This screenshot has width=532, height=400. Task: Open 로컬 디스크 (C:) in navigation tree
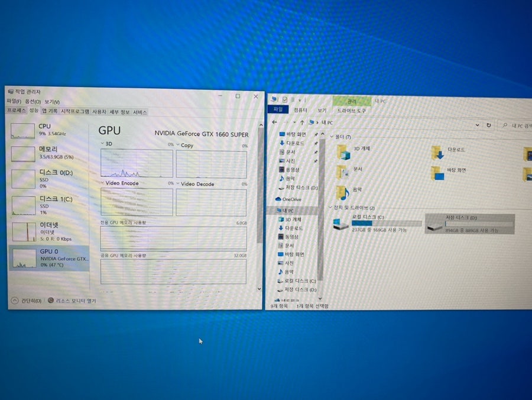297,281
